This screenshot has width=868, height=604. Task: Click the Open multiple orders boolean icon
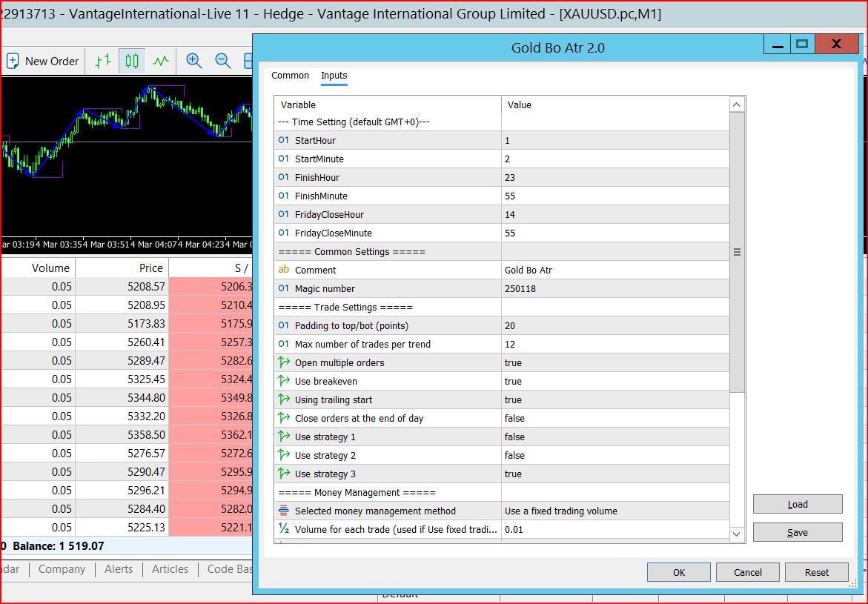coord(284,362)
